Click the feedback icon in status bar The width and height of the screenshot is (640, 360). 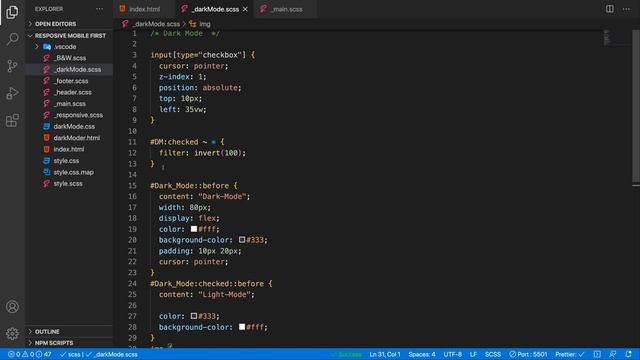(613, 354)
